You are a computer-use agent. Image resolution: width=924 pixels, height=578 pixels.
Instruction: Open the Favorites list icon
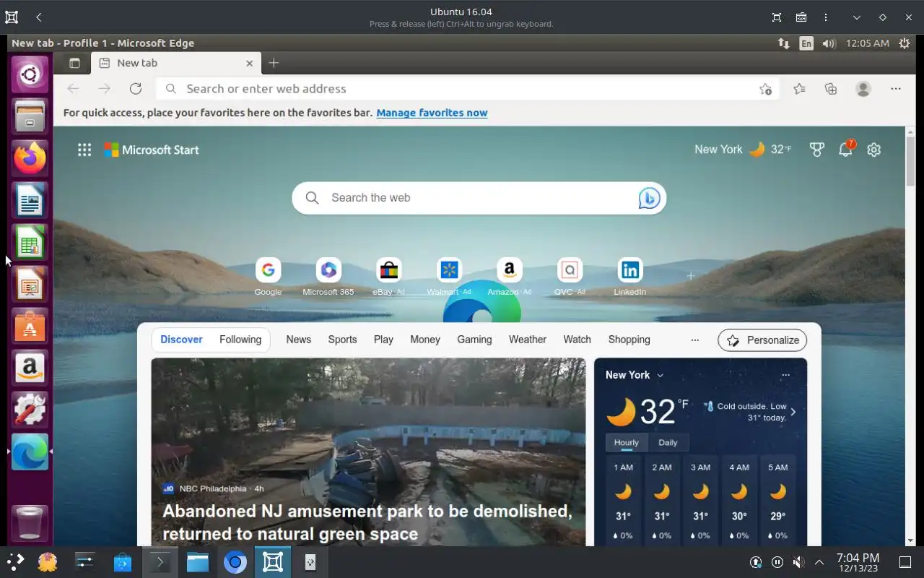coord(799,89)
